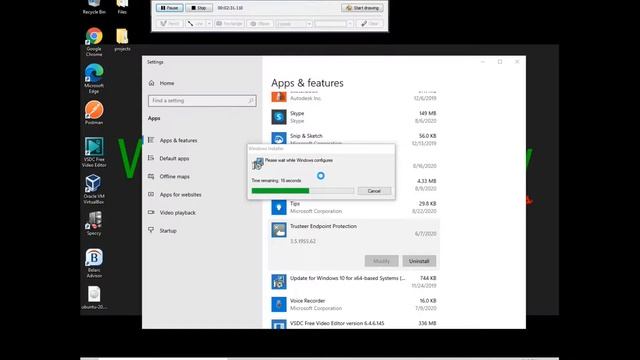
Task: Click Modify for Trusteer Endpoint Protection
Action: (381, 261)
